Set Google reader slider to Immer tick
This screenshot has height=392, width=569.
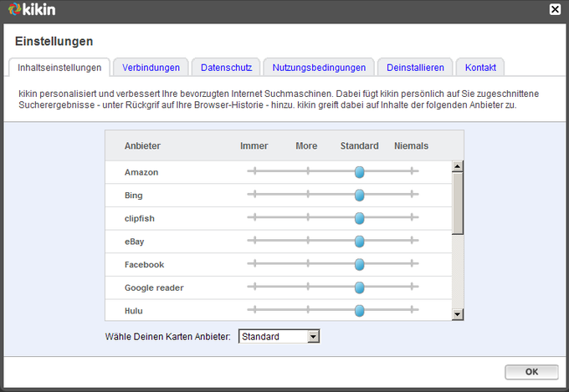click(x=254, y=287)
